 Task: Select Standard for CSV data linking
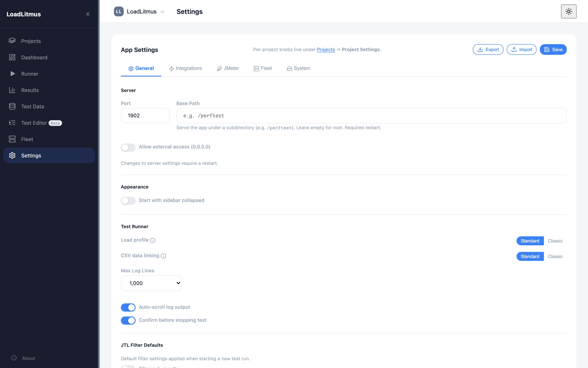tap(530, 256)
